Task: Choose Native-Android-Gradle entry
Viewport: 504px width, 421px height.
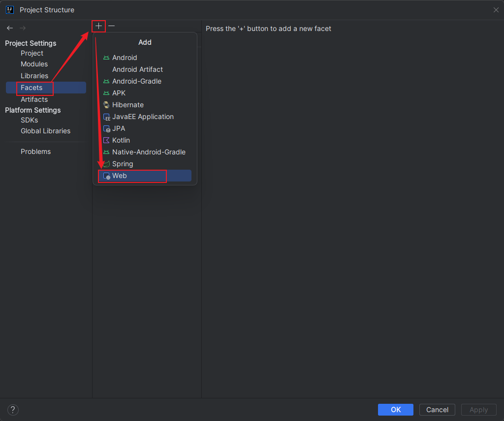Action: [145, 152]
